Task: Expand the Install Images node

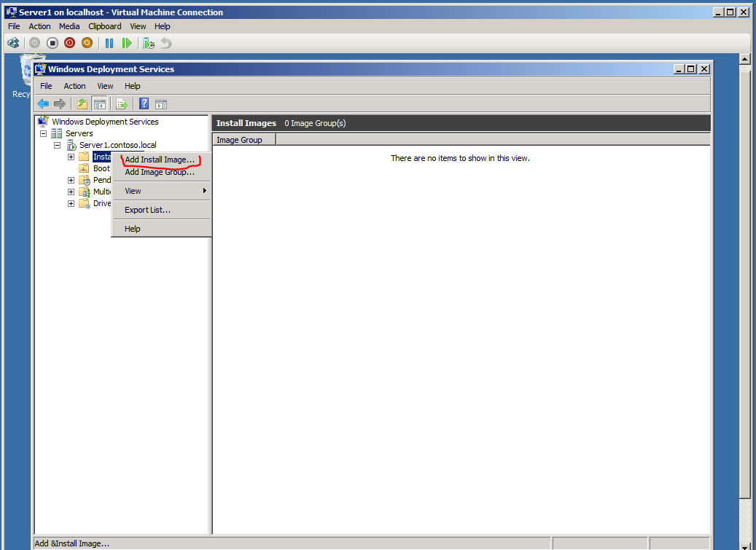Action: pyautogui.click(x=71, y=157)
